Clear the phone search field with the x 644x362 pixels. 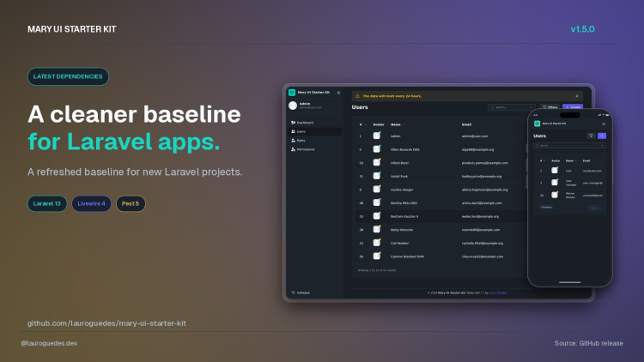tap(602, 146)
